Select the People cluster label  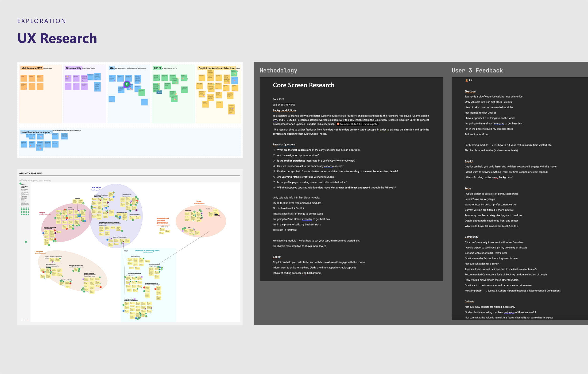[42, 213]
